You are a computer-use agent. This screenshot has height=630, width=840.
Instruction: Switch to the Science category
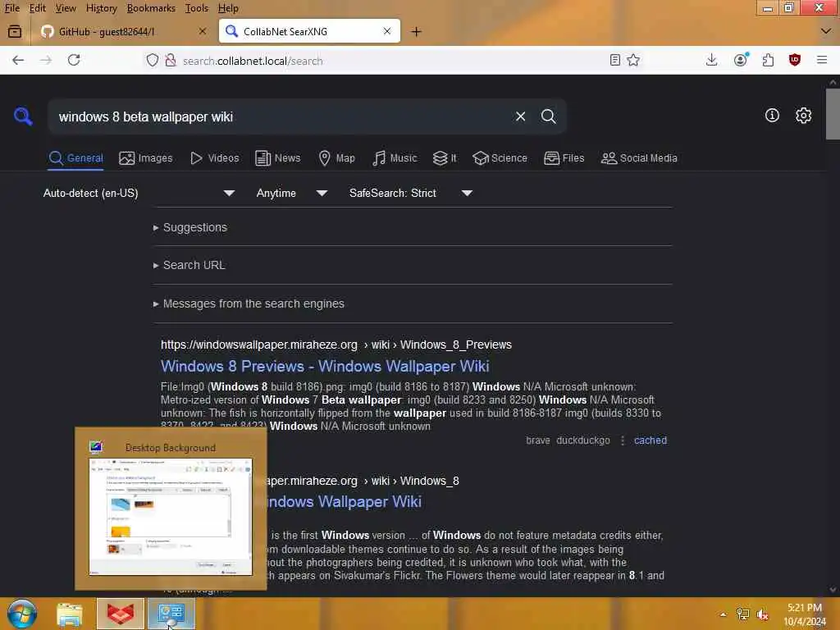click(x=500, y=158)
